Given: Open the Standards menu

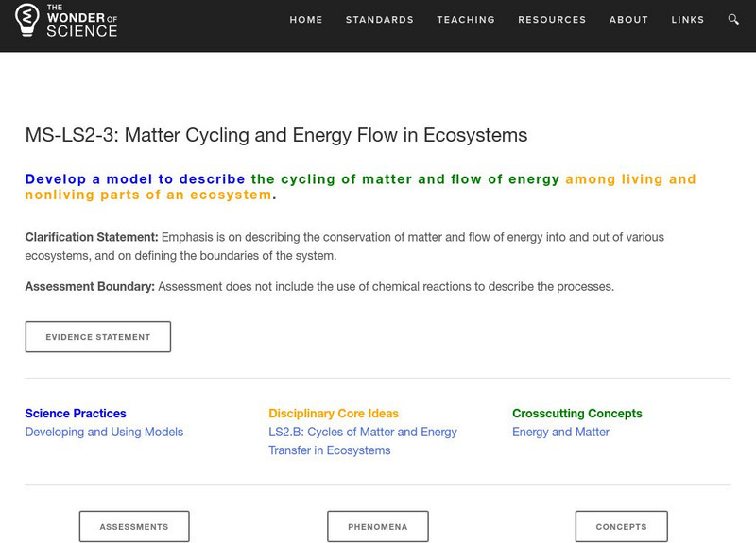Looking at the screenshot, I should 380,20.
